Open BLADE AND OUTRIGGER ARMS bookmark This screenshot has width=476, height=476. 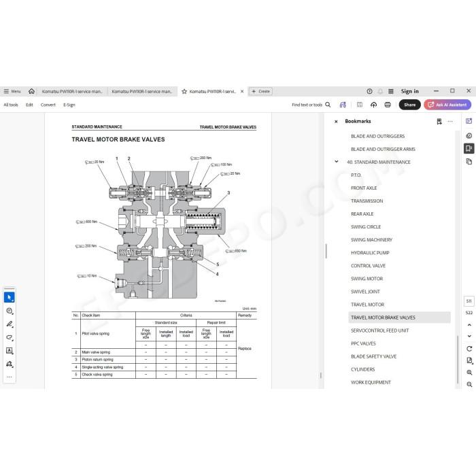[383, 149]
